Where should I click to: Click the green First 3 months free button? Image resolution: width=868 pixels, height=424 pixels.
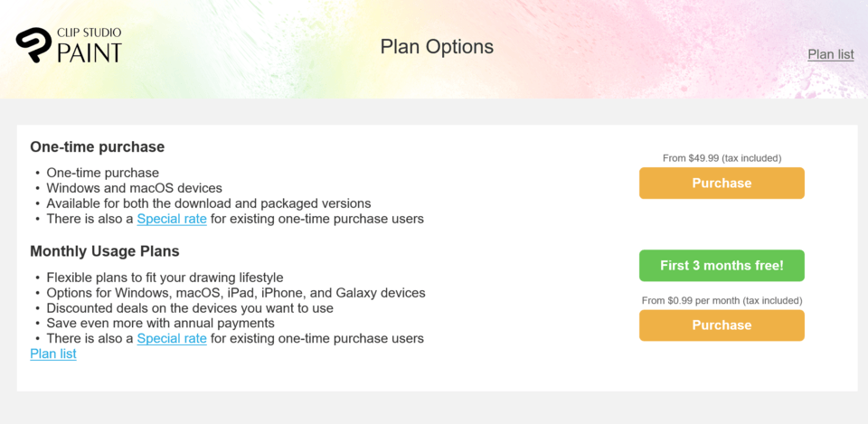pyautogui.click(x=722, y=266)
